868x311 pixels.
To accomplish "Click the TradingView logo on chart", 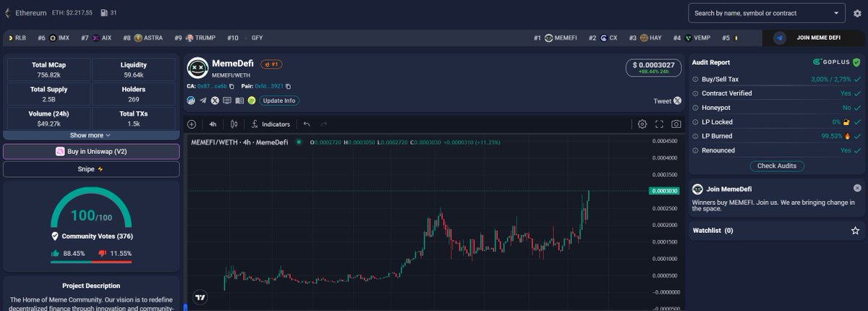I will (200, 297).
